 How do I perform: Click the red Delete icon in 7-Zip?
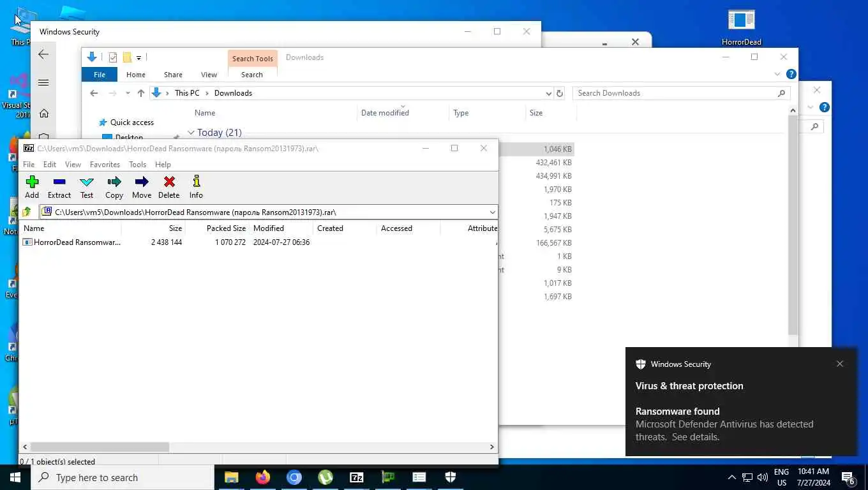tap(169, 188)
